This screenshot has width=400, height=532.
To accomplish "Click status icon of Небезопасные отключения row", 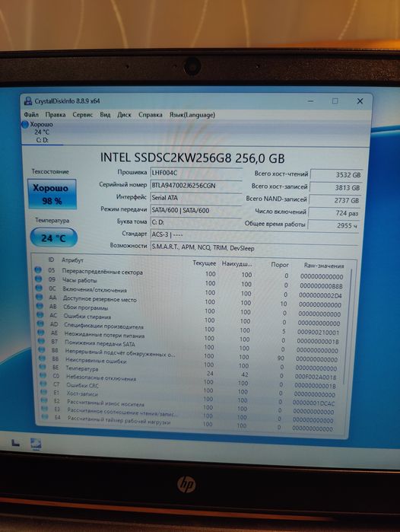I will [x=43, y=375].
